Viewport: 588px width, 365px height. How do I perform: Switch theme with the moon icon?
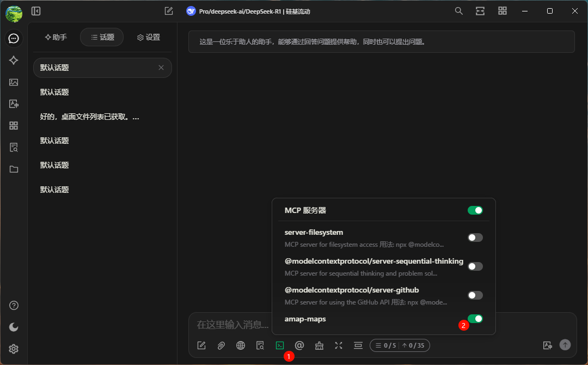14,327
